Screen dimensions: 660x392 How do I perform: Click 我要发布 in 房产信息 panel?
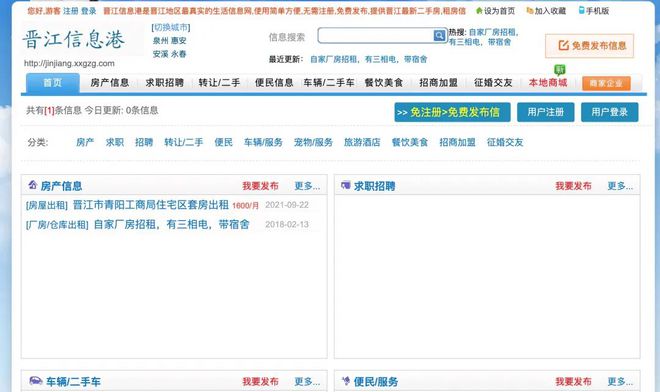[x=261, y=186]
